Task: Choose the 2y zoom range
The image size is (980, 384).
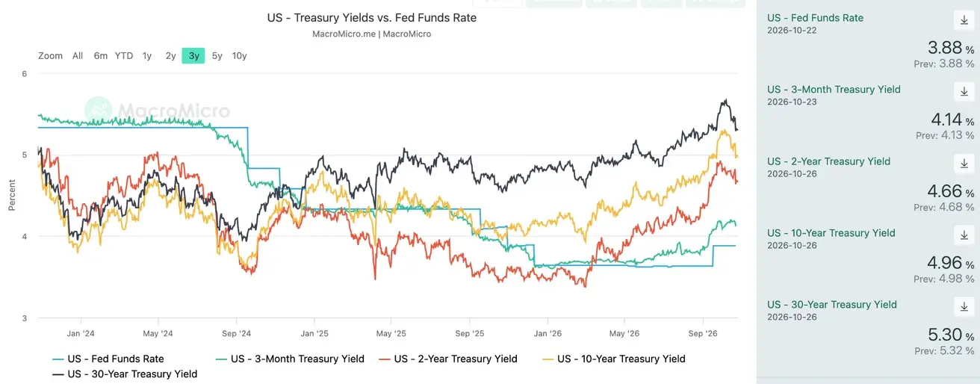Action: pos(171,56)
